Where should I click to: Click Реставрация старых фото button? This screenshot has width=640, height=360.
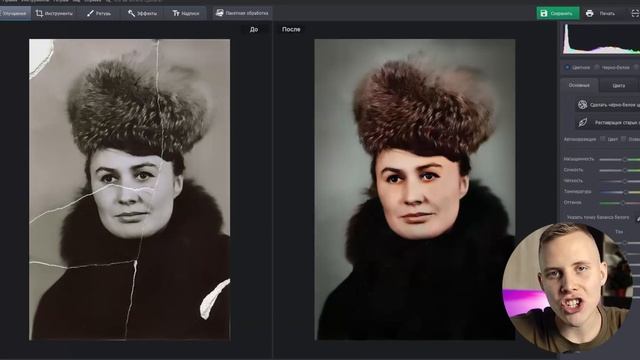607,122
